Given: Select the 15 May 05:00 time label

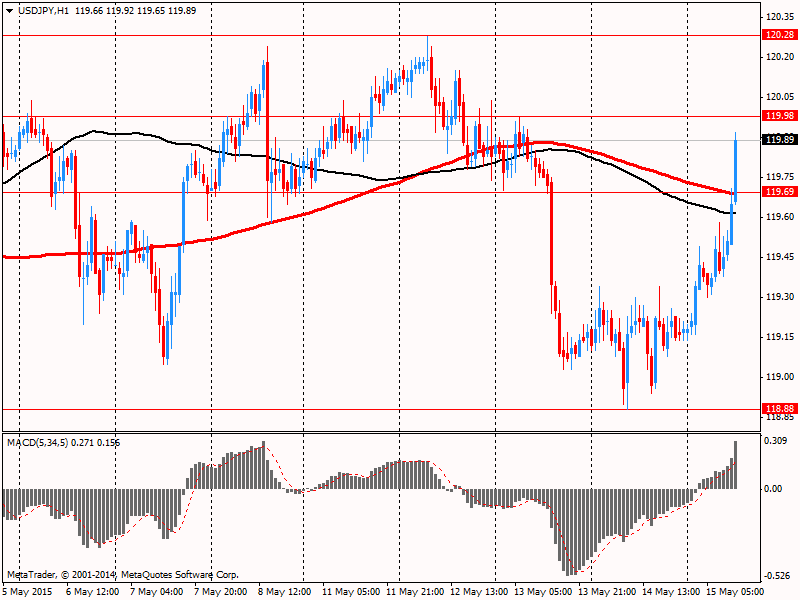Looking at the screenshot, I should [x=735, y=592].
